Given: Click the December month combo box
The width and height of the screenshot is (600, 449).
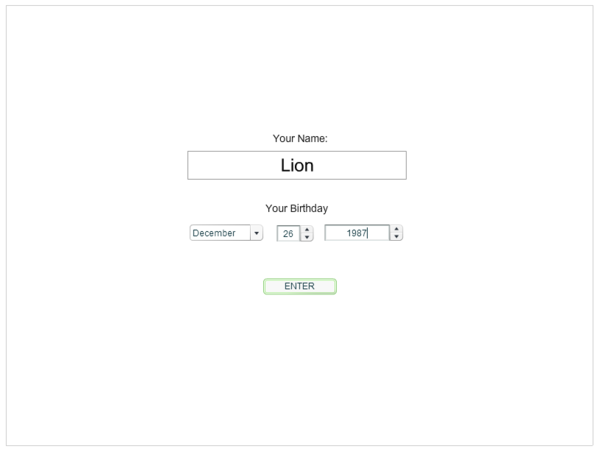Looking at the screenshot, I should click(220, 233).
